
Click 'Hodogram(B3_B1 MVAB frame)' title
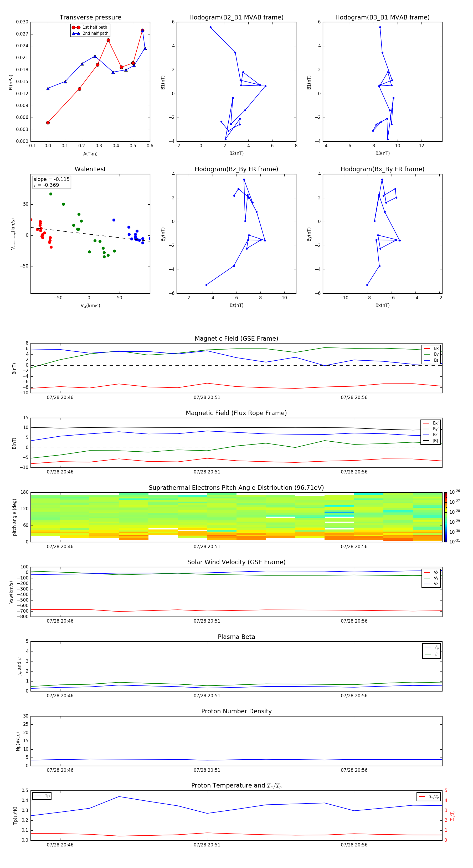382,18
